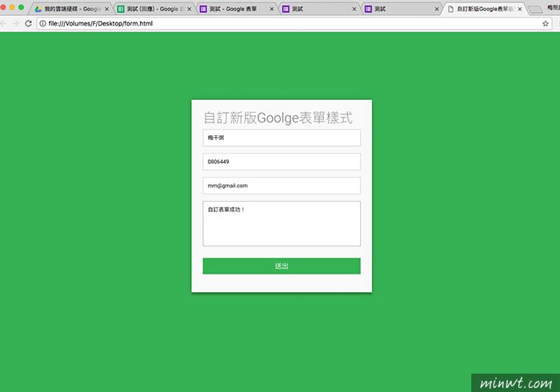Bookmark the page with the star icon
Viewport: 560px width, 392px height.
(545, 23)
